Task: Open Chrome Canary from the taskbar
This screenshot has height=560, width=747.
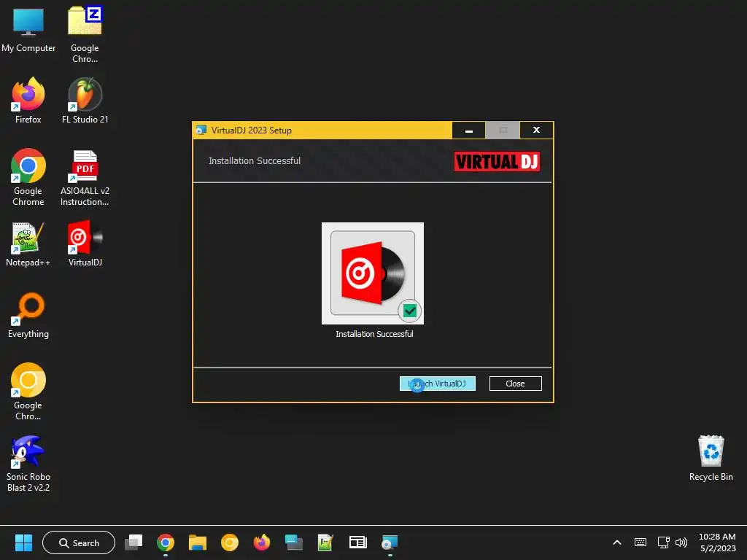Action: [x=230, y=542]
